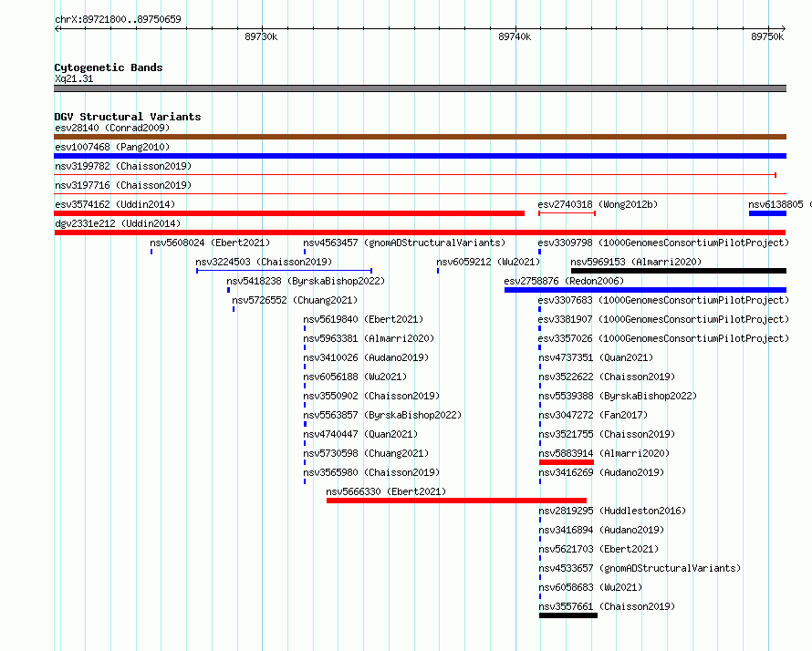The image size is (812, 651).
Task: Select the nsv5883914 red variant bar
Action: pos(567,462)
